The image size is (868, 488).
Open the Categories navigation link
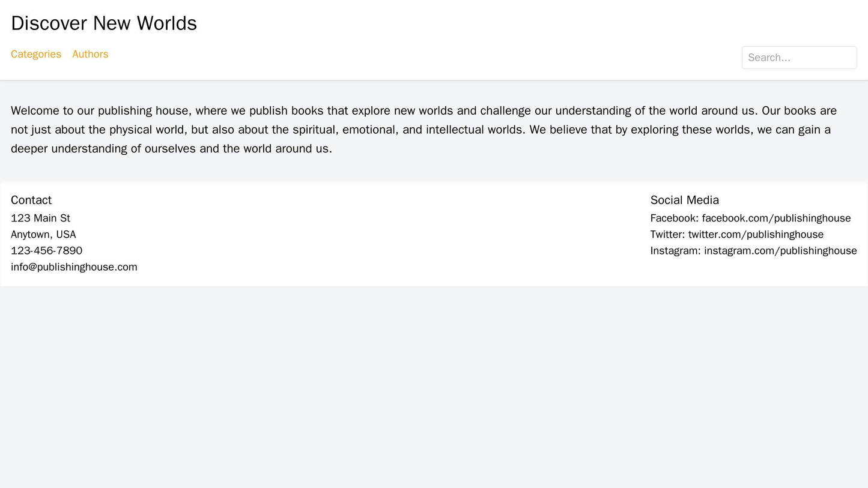pyautogui.click(x=36, y=54)
